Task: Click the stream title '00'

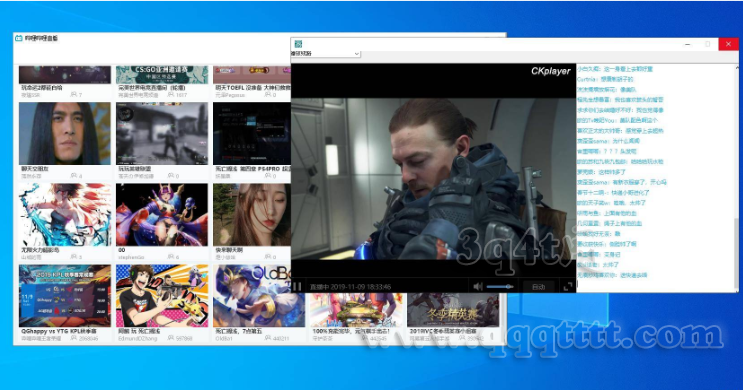Action: tap(122, 250)
